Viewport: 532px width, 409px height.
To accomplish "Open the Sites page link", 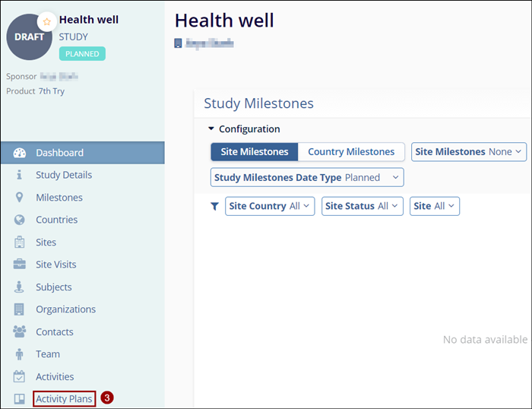I will coord(46,243).
